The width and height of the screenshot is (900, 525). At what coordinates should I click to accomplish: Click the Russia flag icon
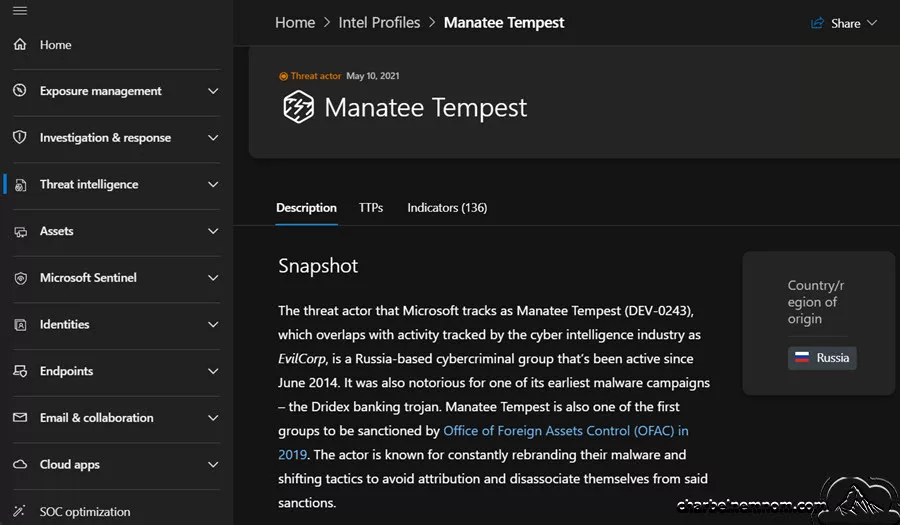[802, 357]
